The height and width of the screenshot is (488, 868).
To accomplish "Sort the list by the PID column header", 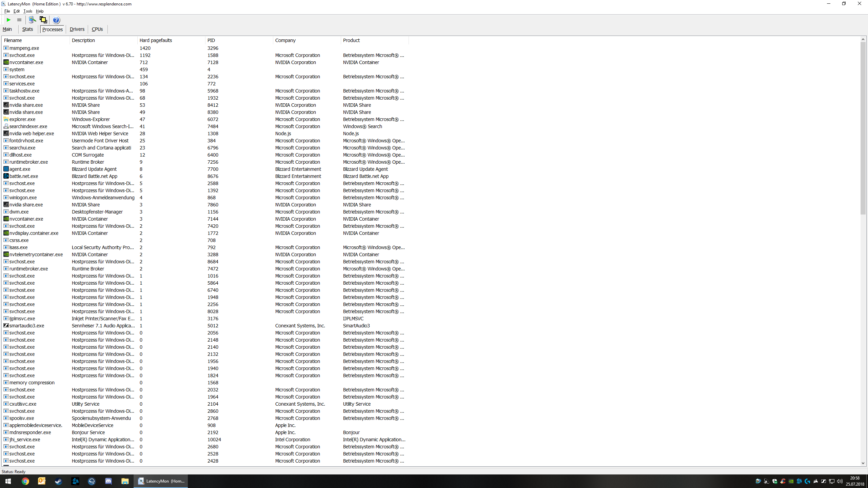I will pyautogui.click(x=211, y=40).
